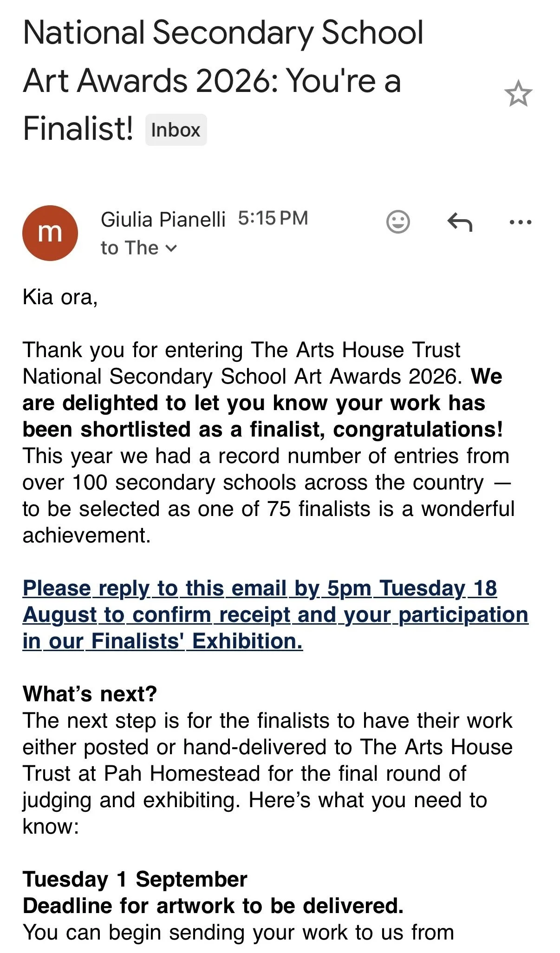Add an emoji reaction to the message
The height and width of the screenshot is (953, 560).
pos(398,222)
